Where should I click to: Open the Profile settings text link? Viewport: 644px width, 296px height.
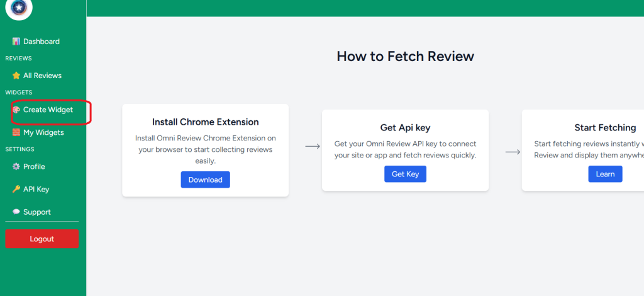tap(34, 166)
